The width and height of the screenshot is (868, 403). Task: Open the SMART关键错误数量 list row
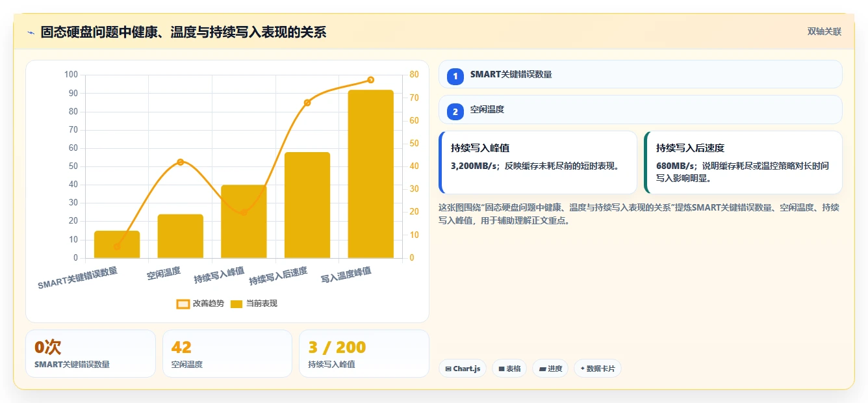(640, 74)
